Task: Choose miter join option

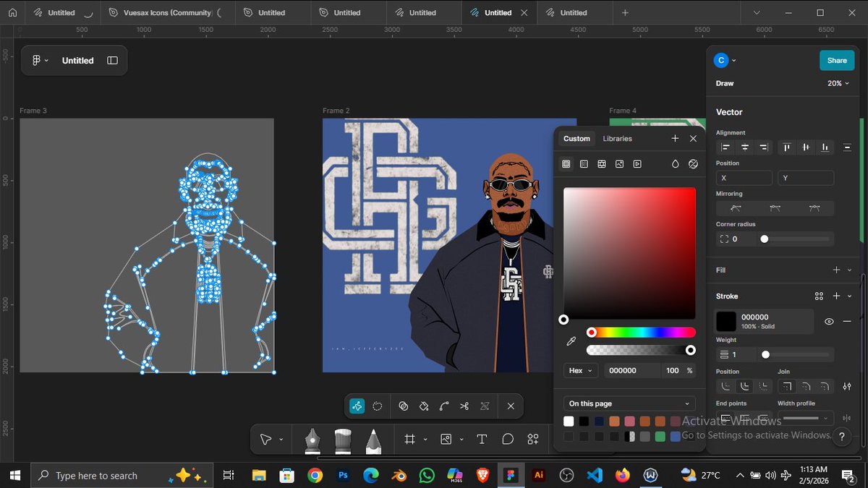Action: pyautogui.click(x=787, y=387)
